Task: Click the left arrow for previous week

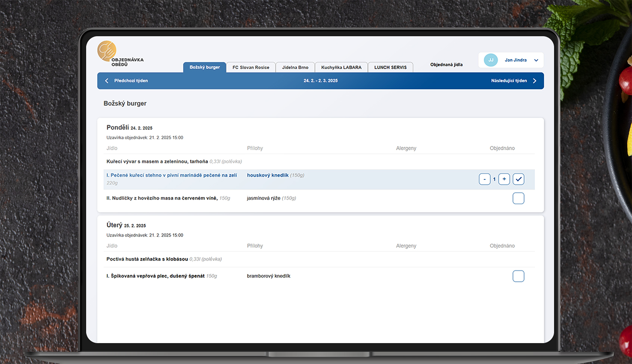Action: point(107,81)
